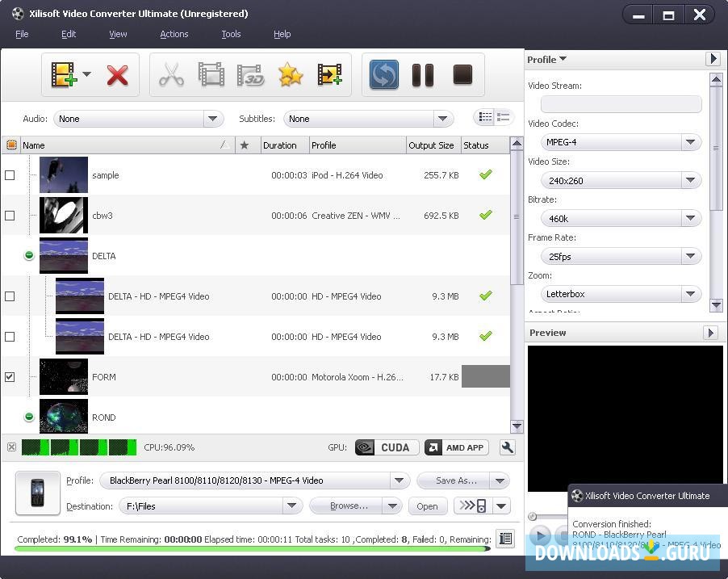
Task: Click the file list scroll down arrow
Action: (x=517, y=426)
